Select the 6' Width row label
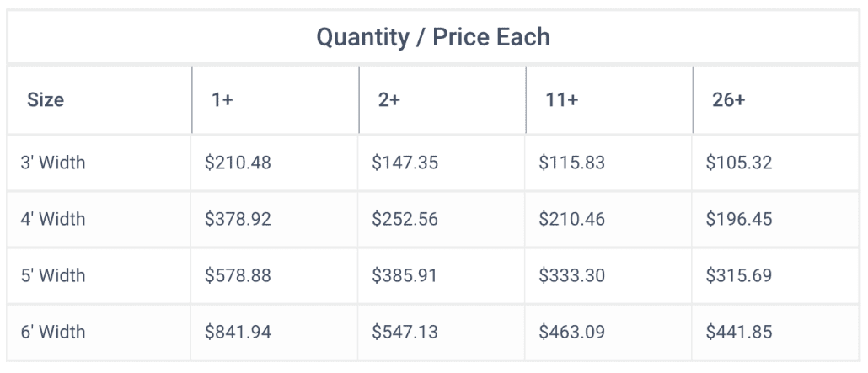This screenshot has height=373, width=868. [53, 332]
